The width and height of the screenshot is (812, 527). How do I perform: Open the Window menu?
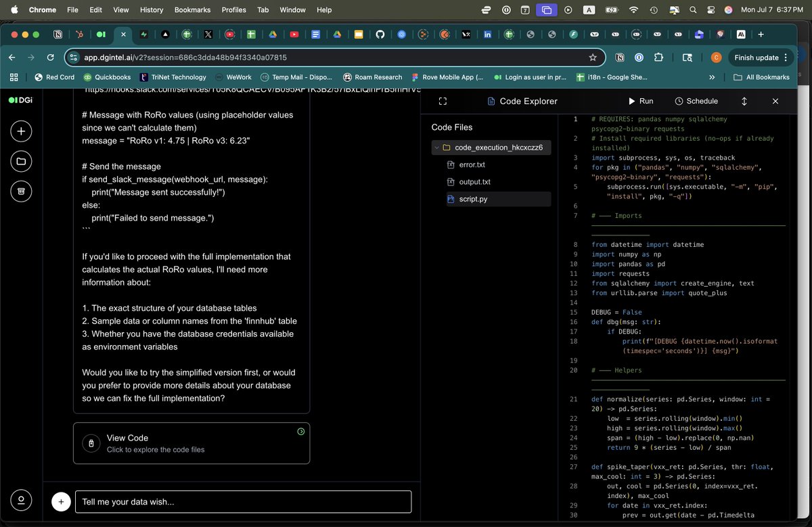[292, 9]
